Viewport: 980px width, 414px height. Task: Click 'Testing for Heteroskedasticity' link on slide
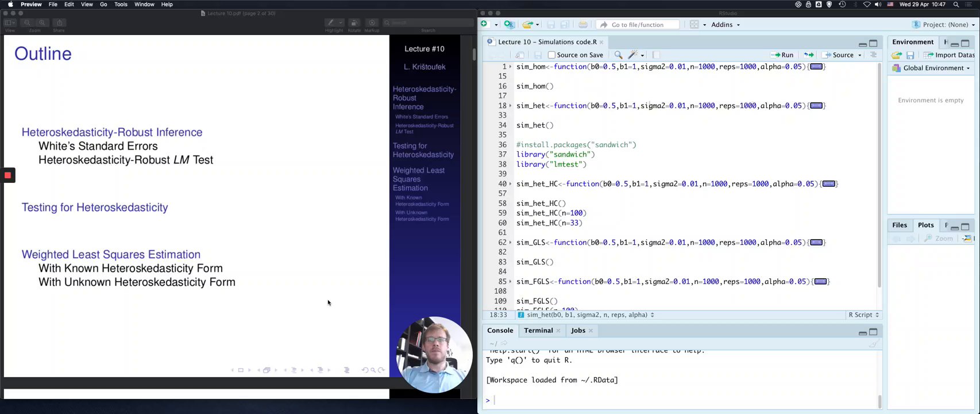pyautogui.click(x=95, y=208)
